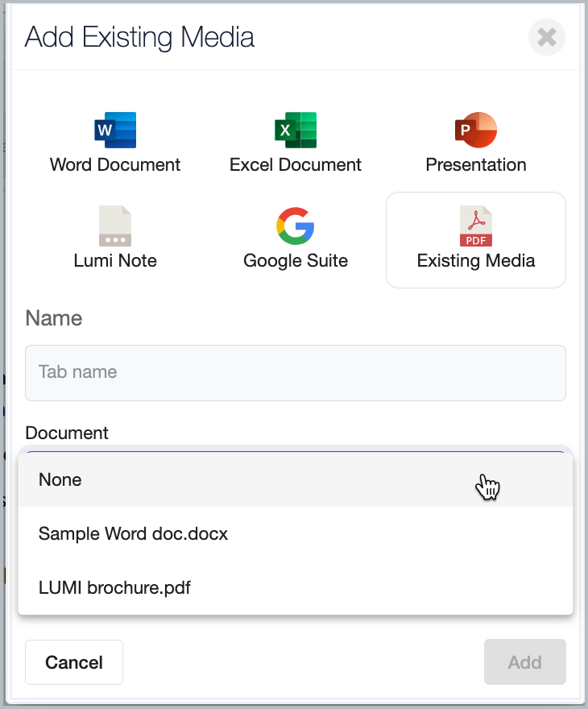This screenshot has width=588, height=709.
Task: Click the Word Document label
Action: (x=115, y=164)
